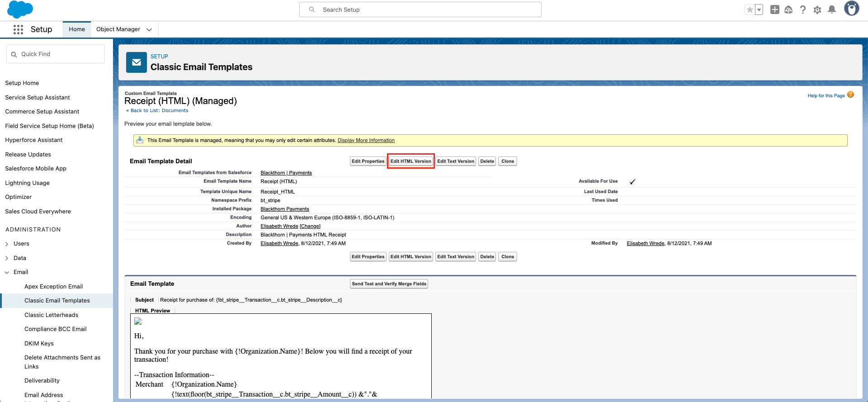Image resolution: width=868 pixels, height=402 pixels.
Task: Click the managed template download icon
Action: tap(140, 140)
